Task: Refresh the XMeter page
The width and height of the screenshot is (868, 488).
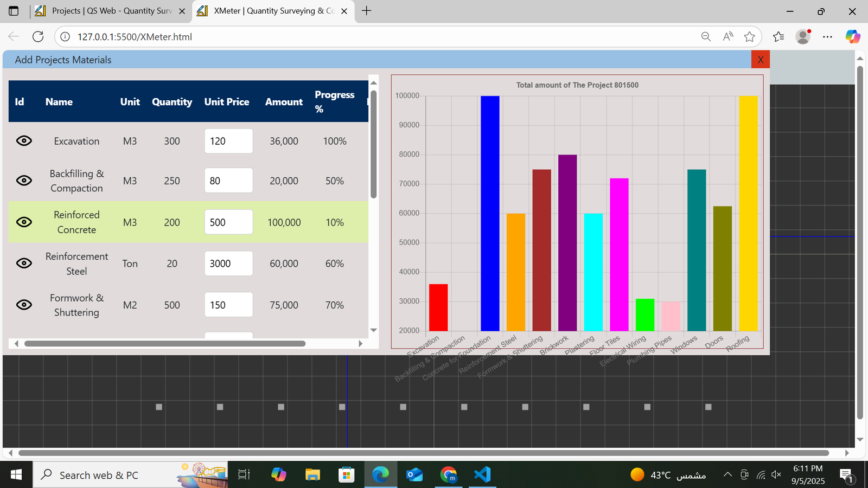Action: tap(38, 37)
